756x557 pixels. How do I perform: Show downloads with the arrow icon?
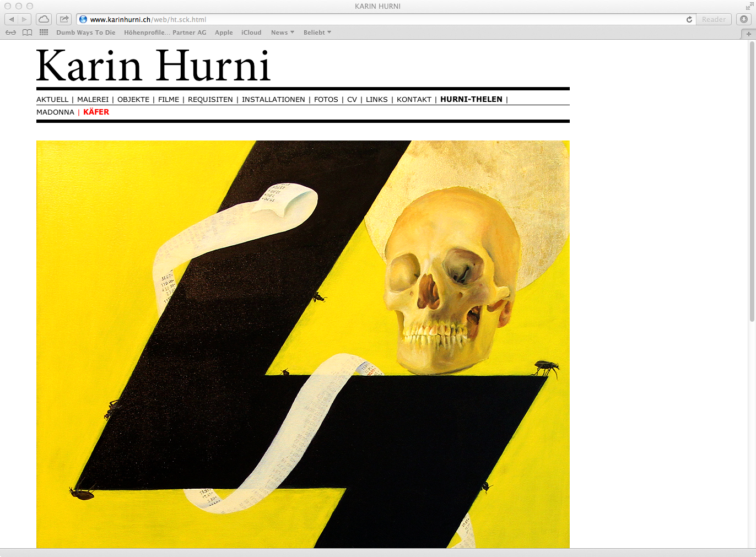pyautogui.click(x=744, y=19)
